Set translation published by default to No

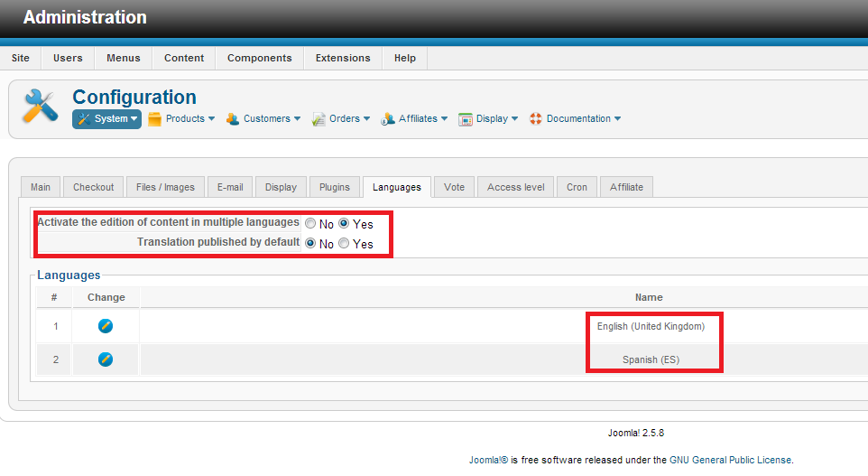pyautogui.click(x=310, y=243)
